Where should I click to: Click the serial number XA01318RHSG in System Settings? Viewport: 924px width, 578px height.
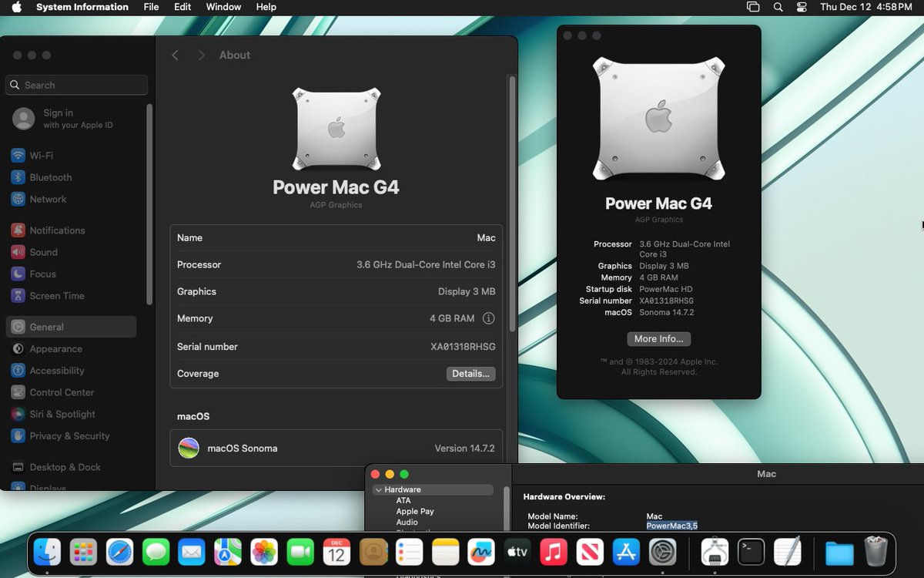(x=463, y=347)
